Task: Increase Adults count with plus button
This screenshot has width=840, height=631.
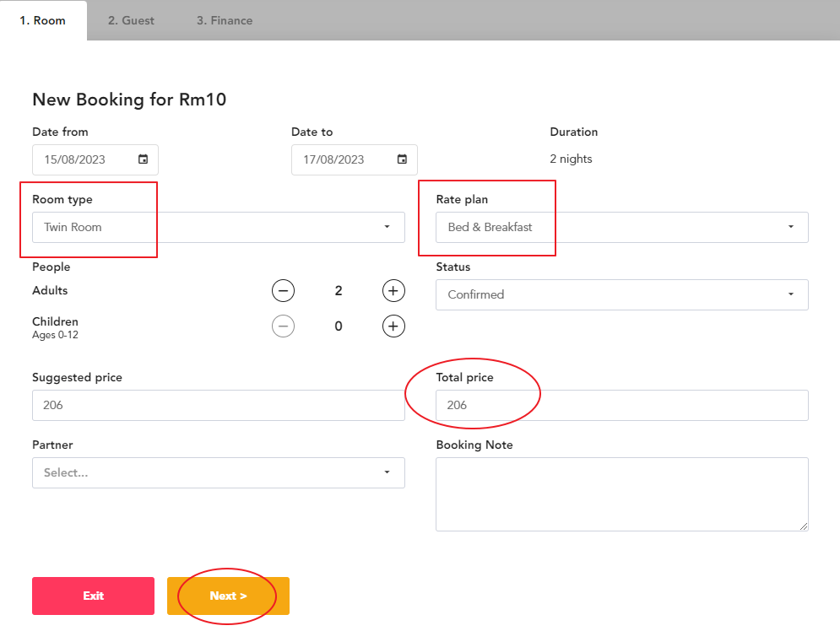Action: (x=393, y=290)
